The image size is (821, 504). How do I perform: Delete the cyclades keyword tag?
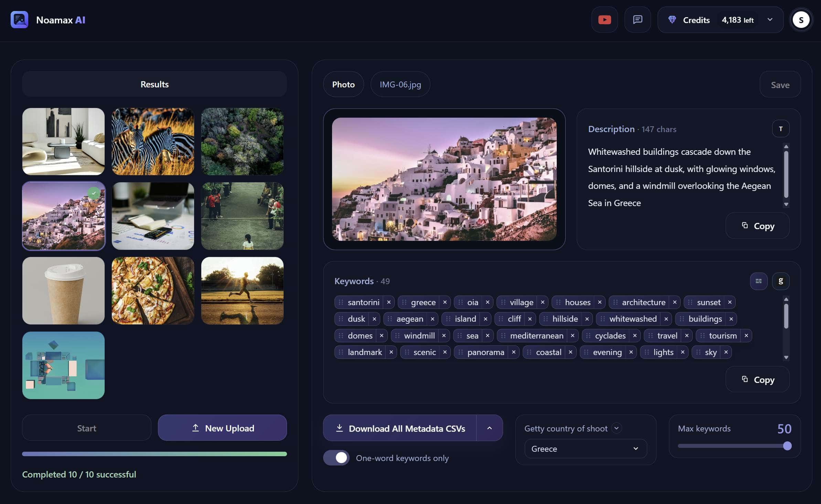635,335
